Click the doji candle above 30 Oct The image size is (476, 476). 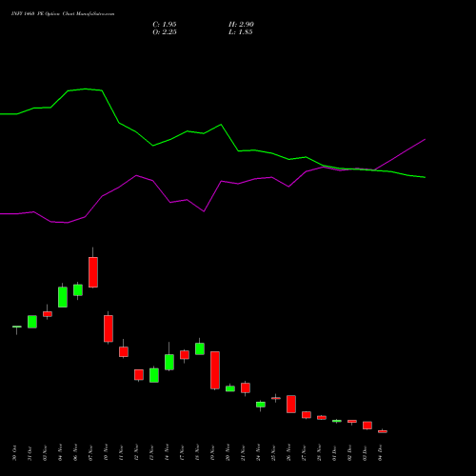pyautogui.click(x=17, y=327)
